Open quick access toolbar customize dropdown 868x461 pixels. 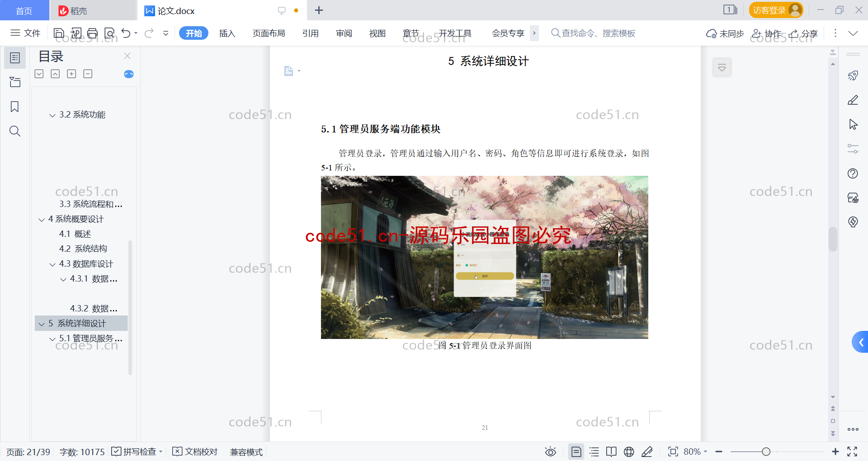pyautogui.click(x=166, y=33)
